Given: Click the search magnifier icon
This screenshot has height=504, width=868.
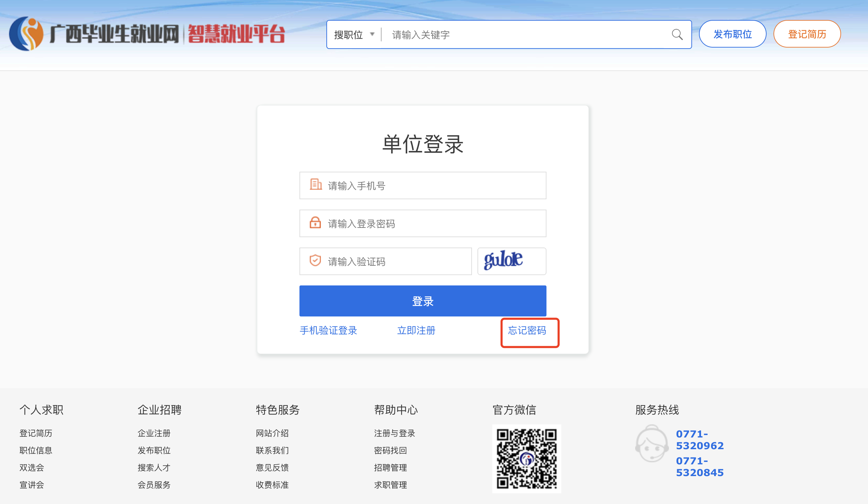Looking at the screenshot, I should 677,34.
